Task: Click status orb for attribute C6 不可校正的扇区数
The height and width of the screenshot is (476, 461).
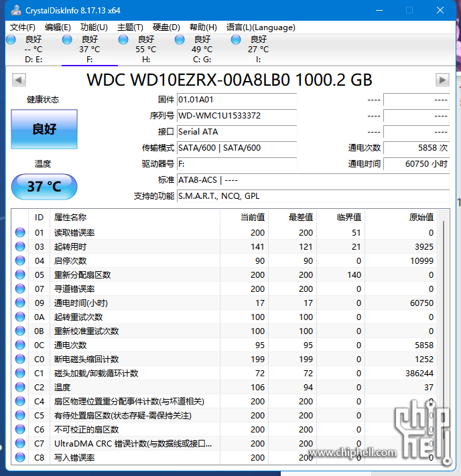Action: pyautogui.click(x=20, y=429)
